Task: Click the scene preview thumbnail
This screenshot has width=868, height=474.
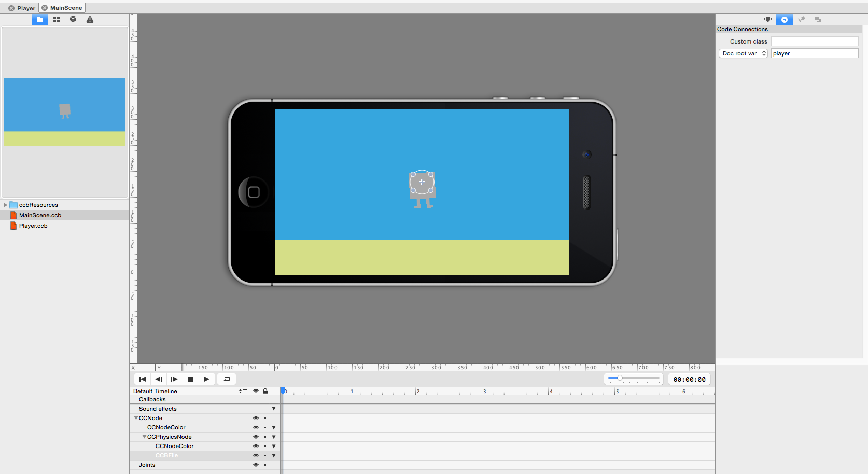Action: tap(65, 112)
